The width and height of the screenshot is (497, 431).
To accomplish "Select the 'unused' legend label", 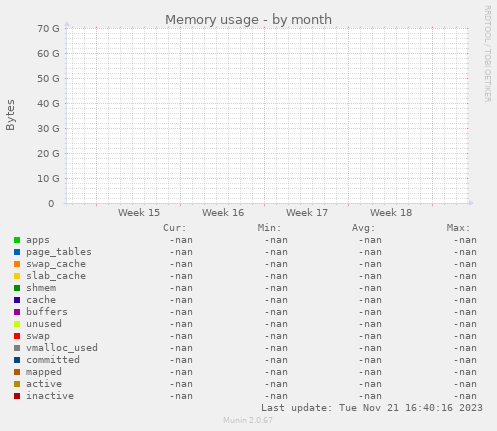I will tap(44, 324).
